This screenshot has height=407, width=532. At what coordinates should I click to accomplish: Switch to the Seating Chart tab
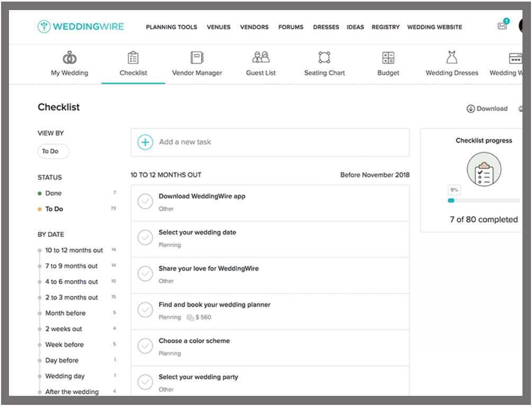click(x=324, y=73)
